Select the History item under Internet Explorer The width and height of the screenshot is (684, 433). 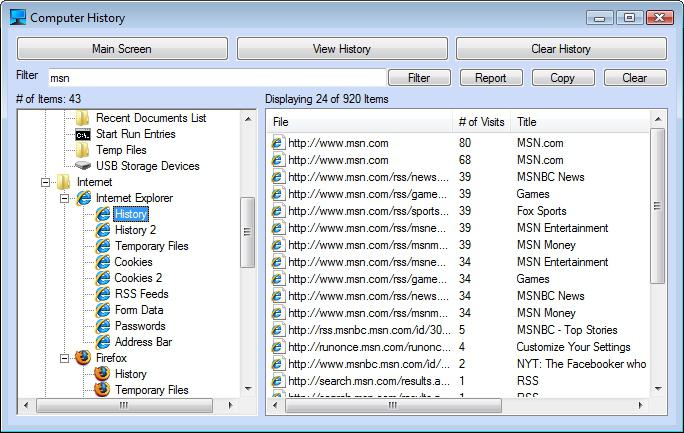point(131,214)
